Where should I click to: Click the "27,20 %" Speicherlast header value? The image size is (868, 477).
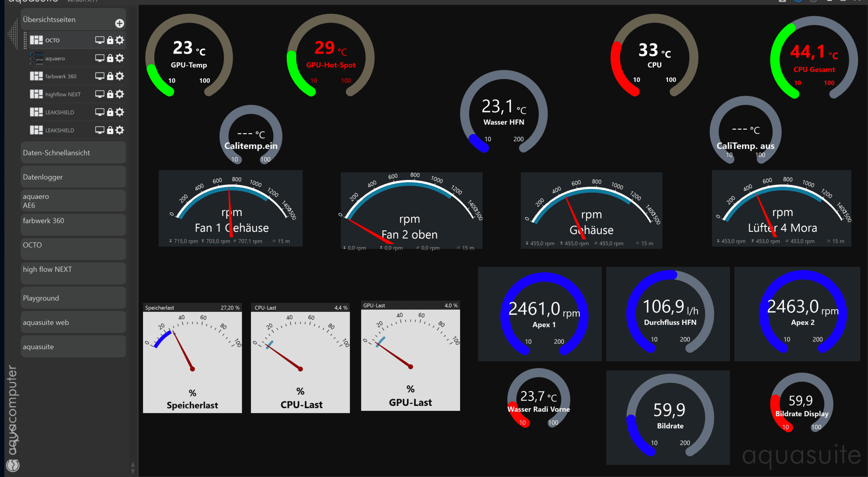(230, 308)
